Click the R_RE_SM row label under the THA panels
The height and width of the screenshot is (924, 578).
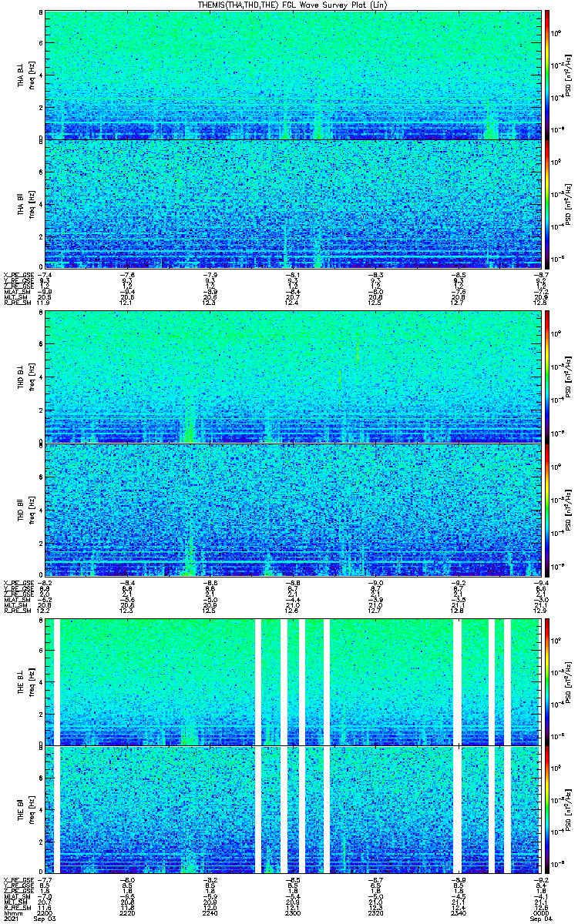[17, 303]
